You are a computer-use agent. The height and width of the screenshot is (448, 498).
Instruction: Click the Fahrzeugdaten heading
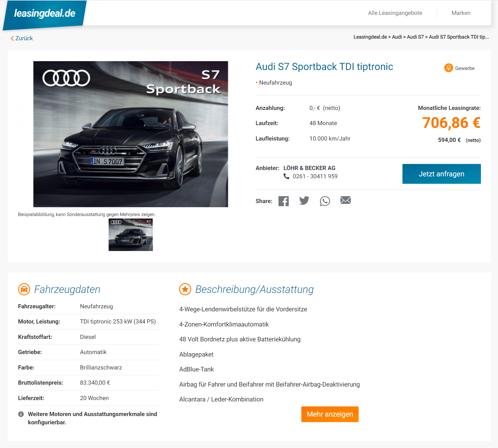coord(67,289)
